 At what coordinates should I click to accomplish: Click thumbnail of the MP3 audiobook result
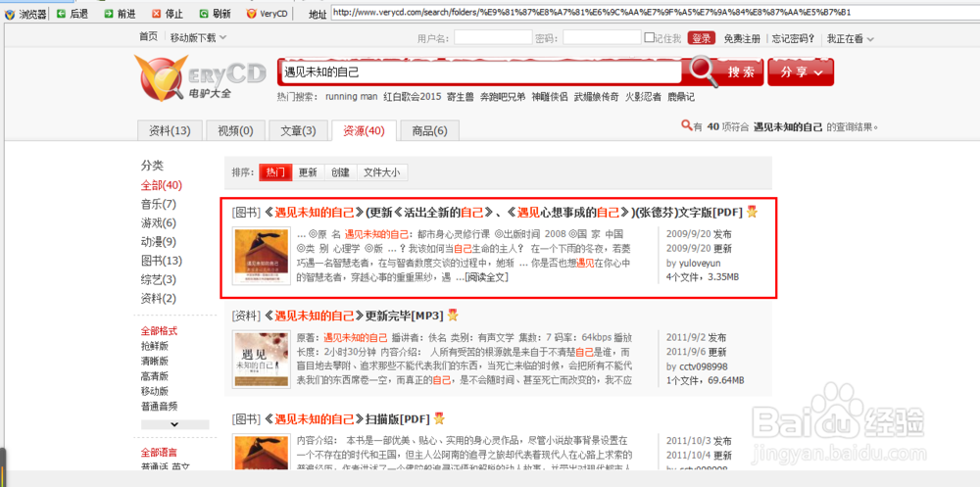[x=262, y=360]
